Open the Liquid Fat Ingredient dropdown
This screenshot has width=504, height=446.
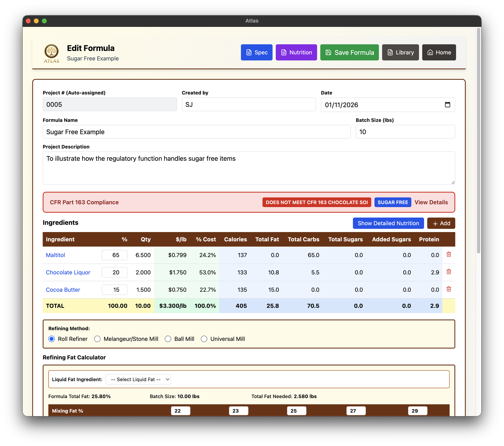(138, 379)
